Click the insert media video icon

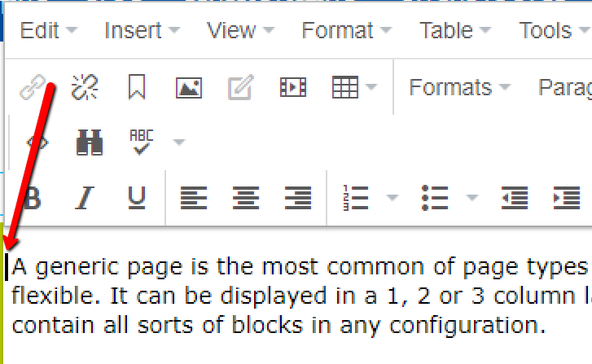pos(292,87)
